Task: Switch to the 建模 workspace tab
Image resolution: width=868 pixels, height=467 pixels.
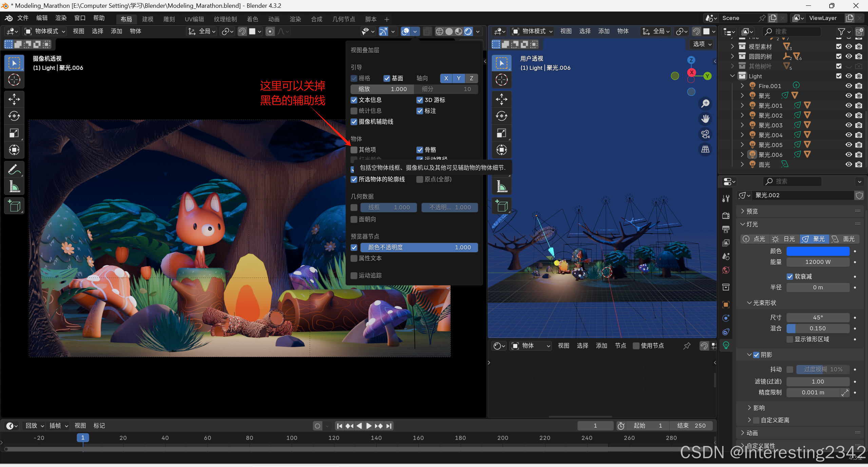Action: click(x=148, y=19)
